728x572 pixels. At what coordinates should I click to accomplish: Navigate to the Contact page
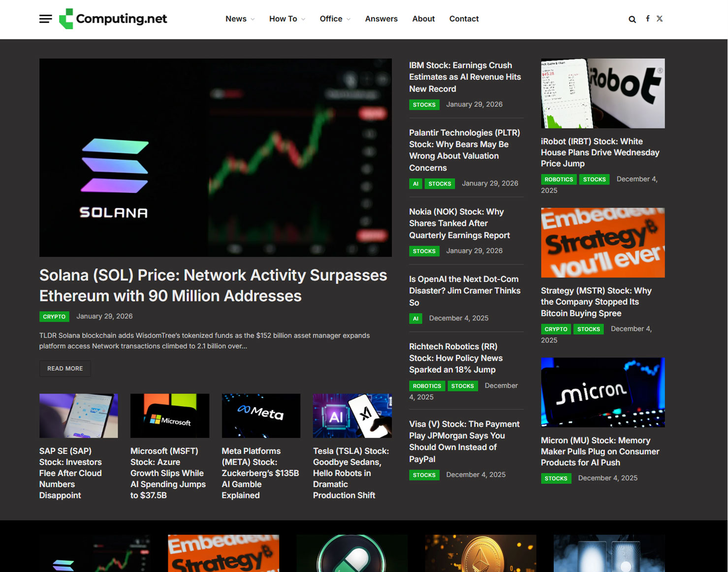click(x=464, y=19)
